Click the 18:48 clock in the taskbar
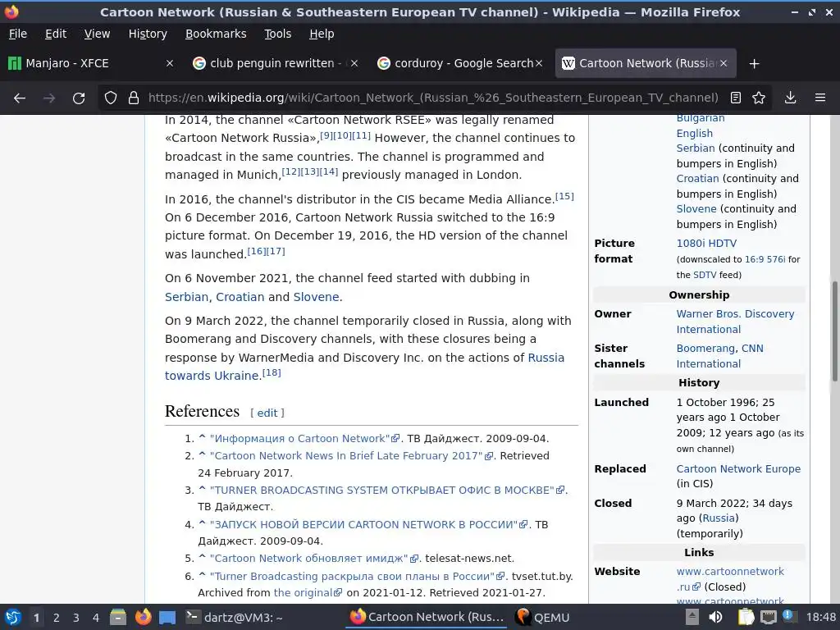Image resolution: width=840 pixels, height=630 pixels. tap(820, 617)
